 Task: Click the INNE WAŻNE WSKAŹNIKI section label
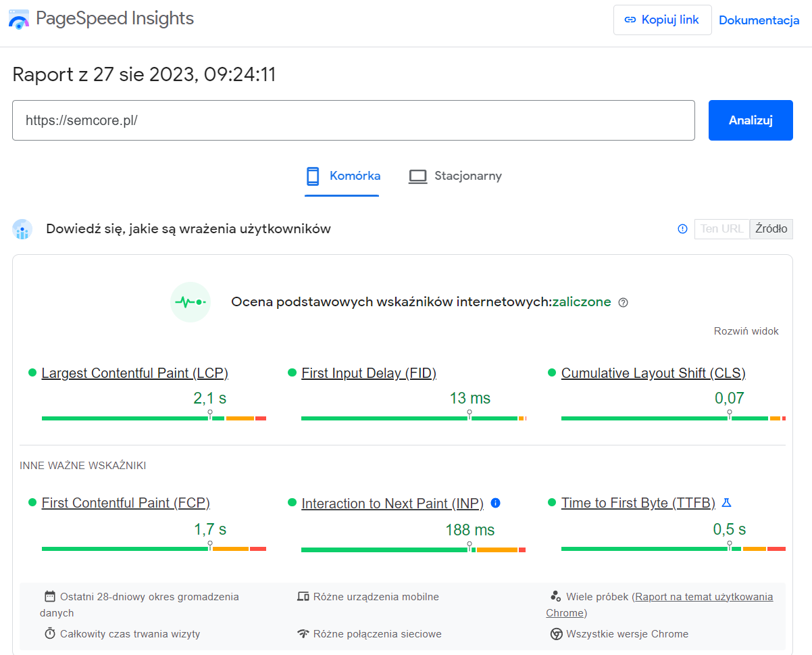(83, 466)
